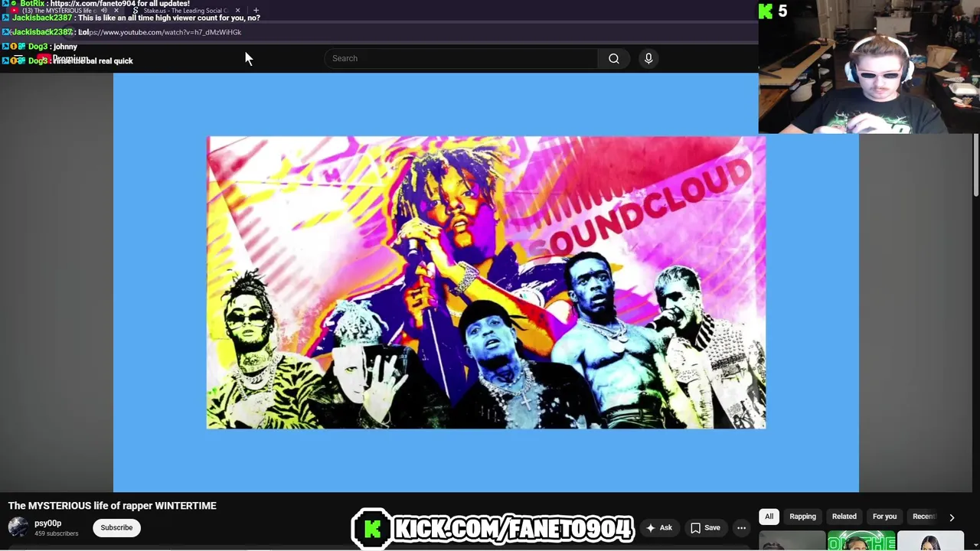The image size is (980, 551).
Task: Switch to the Stake.us tab
Action: click(x=185, y=11)
